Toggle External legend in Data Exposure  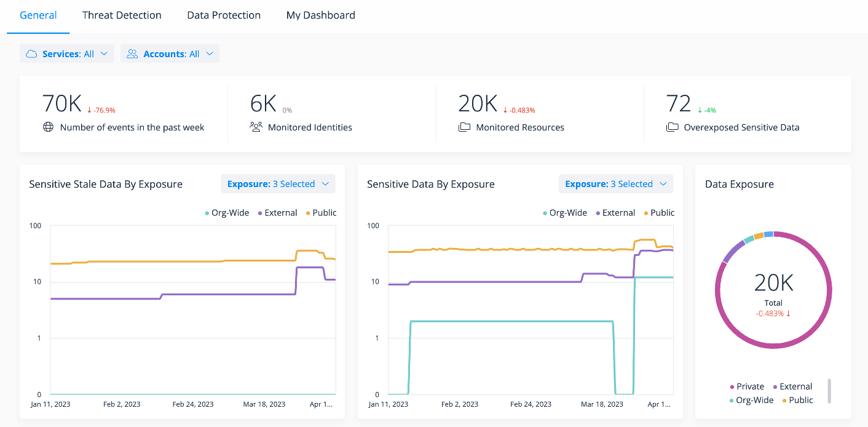(792, 386)
